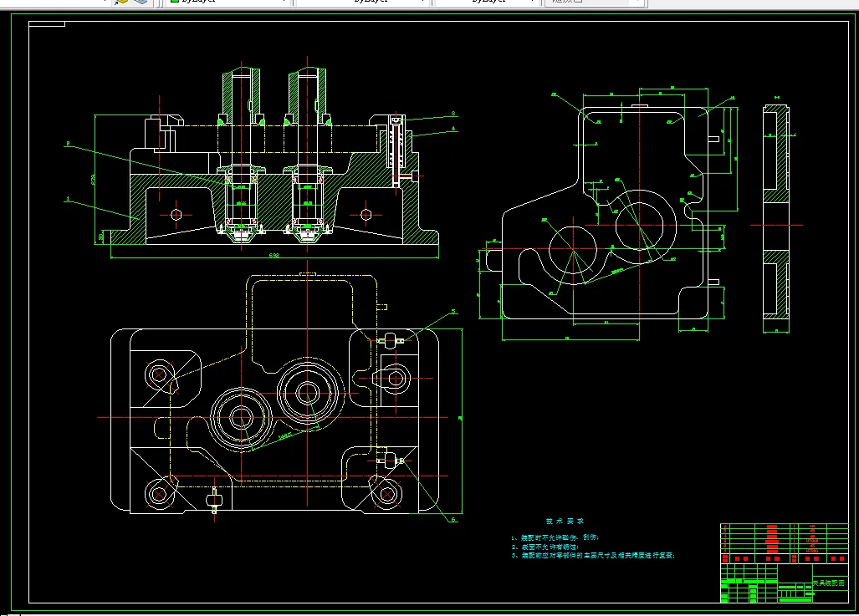Pick the left hexagon bolt in front view
859x616 pixels.
(x=176, y=215)
